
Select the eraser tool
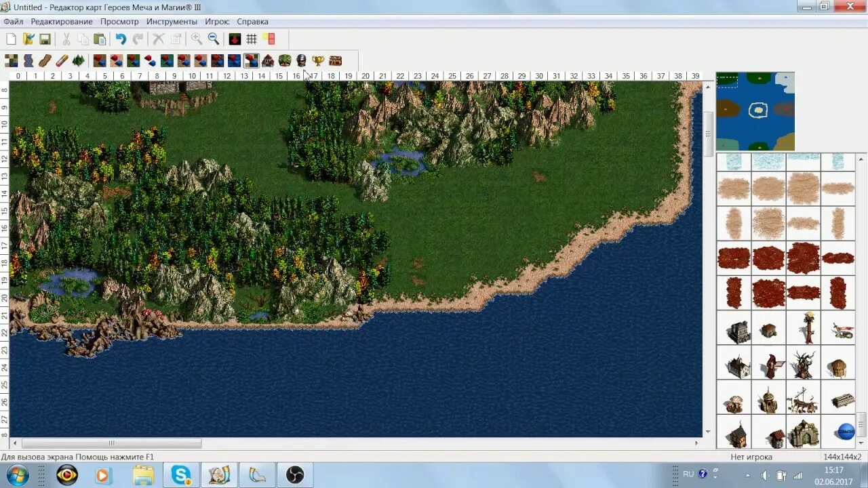pos(62,60)
